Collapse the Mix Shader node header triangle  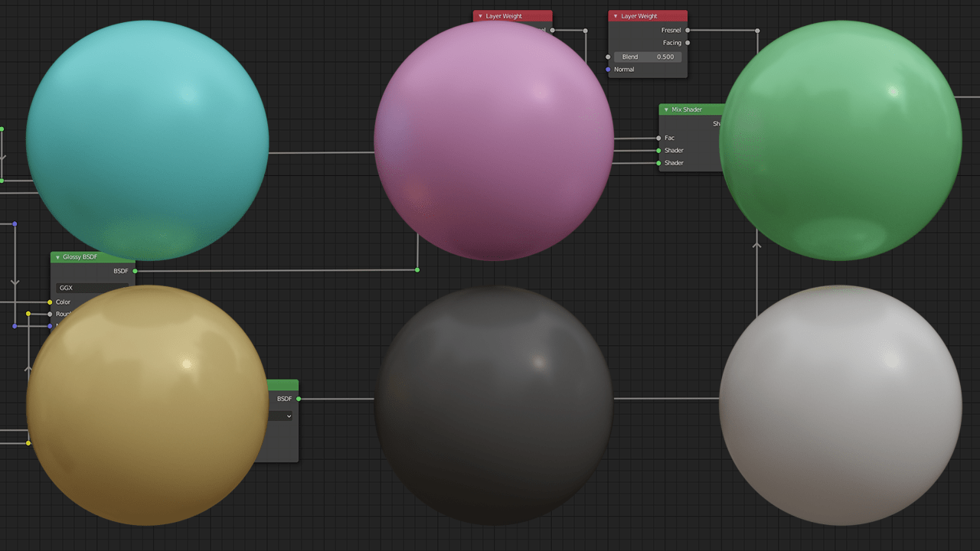coord(667,109)
